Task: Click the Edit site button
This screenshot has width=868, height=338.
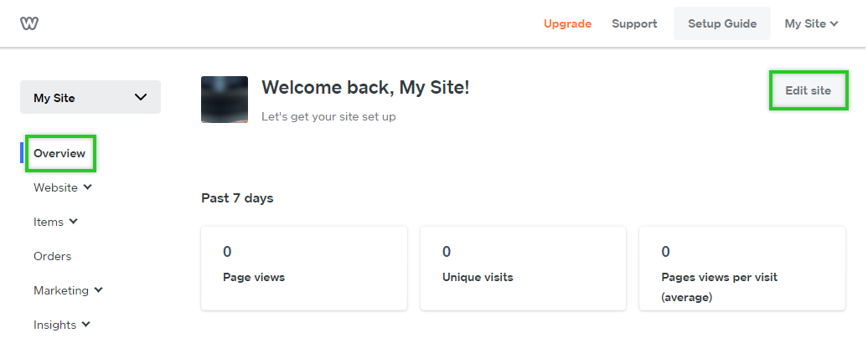Action: pyautogui.click(x=808, y=90)
